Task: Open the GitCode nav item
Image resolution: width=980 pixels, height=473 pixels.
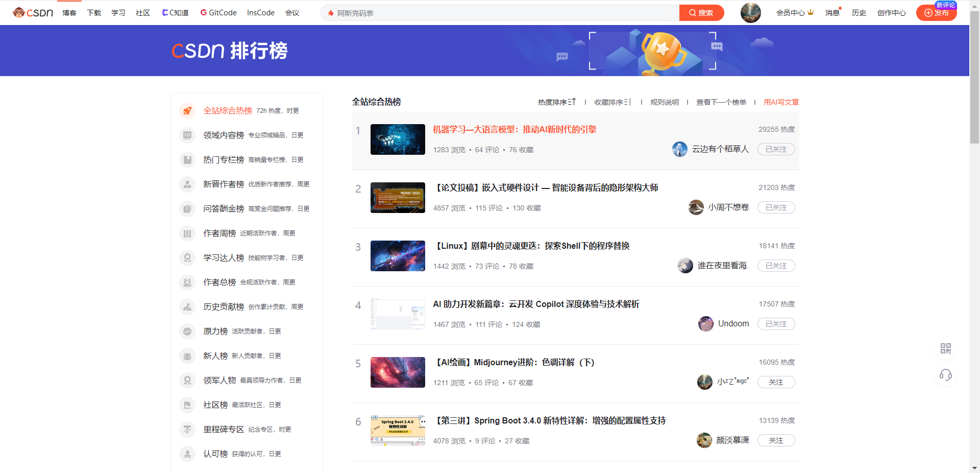Action: [x=218, y=13]
